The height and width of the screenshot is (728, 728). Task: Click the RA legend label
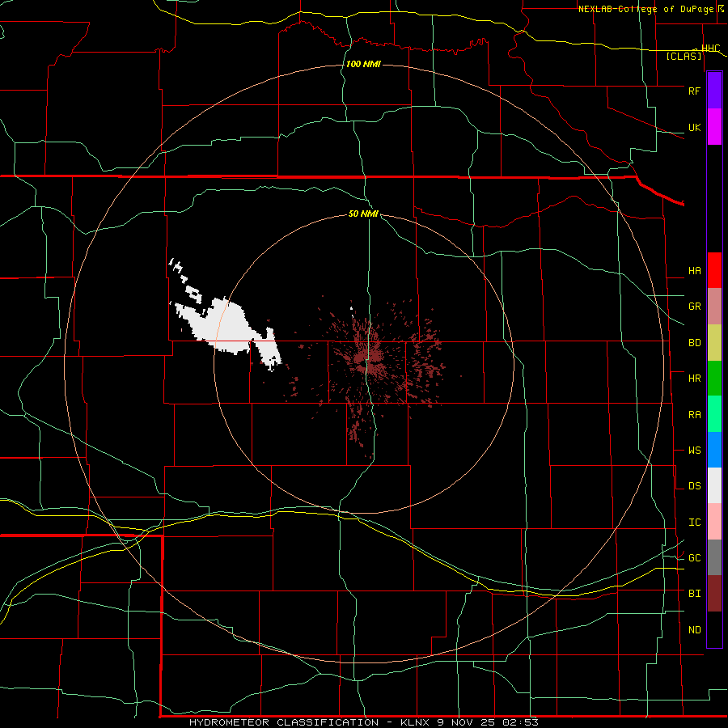coord(694,415)
